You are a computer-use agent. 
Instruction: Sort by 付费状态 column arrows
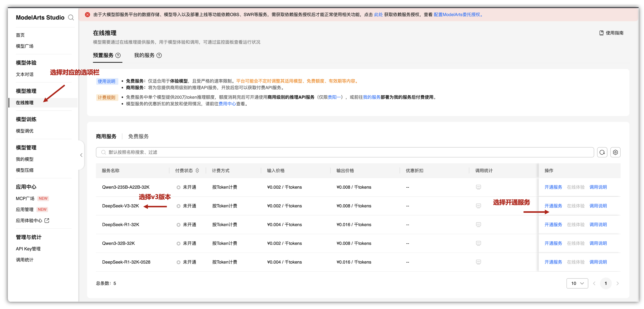197,171
